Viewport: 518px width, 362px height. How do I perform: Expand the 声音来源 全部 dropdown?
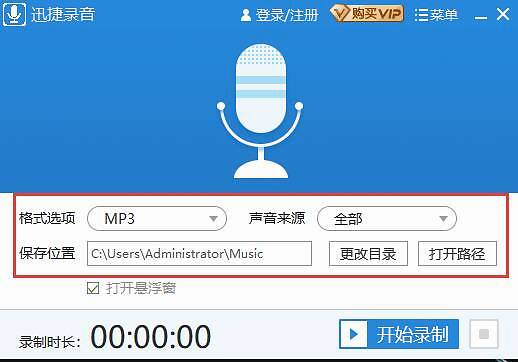point(387,219)
